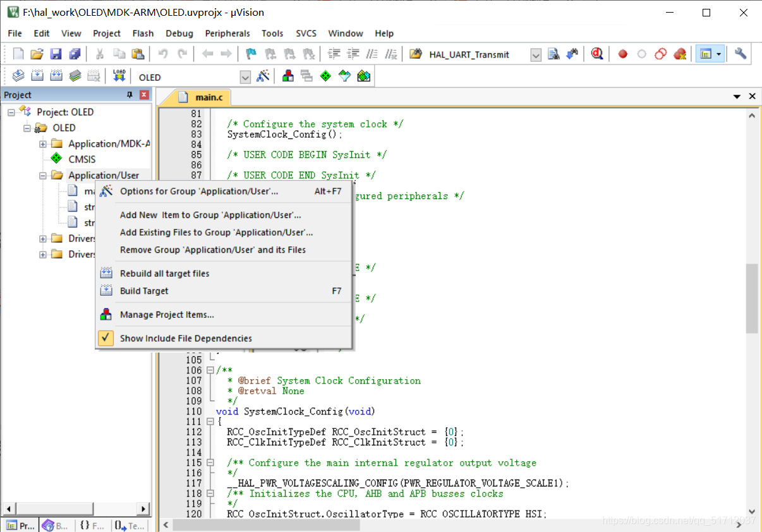Collapse the Project: OLED tree node
Viewport: 762px width, 532px height.
tap(11, 112)
